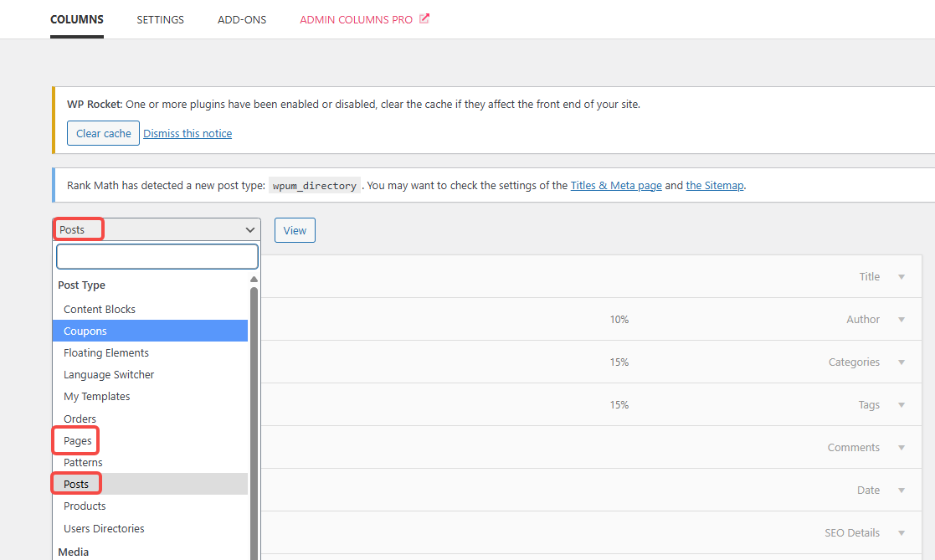This screenshot has height=560, width=935.
Task: Expand the Categories column arrow
Action: point(902,362)
